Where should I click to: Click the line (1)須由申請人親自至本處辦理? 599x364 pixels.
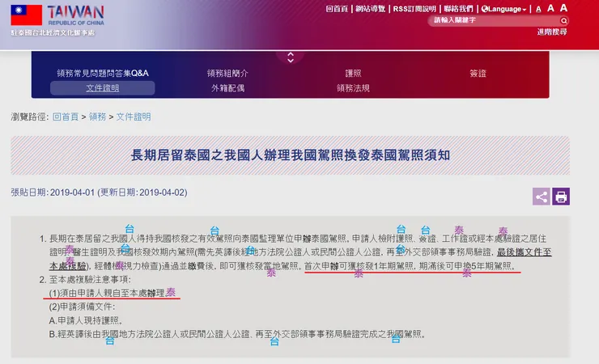107,293
